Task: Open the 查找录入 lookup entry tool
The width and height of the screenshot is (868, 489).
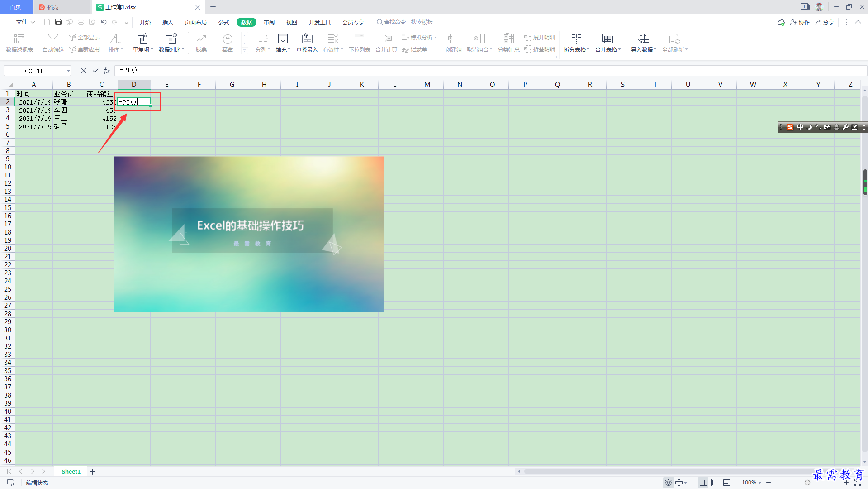Action: (307, 43)
